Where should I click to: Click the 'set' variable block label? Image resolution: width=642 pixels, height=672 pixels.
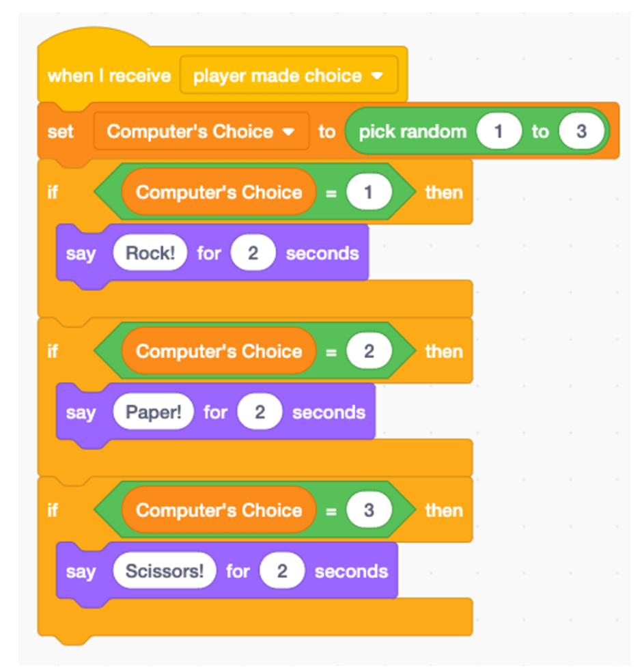[61, 131]
